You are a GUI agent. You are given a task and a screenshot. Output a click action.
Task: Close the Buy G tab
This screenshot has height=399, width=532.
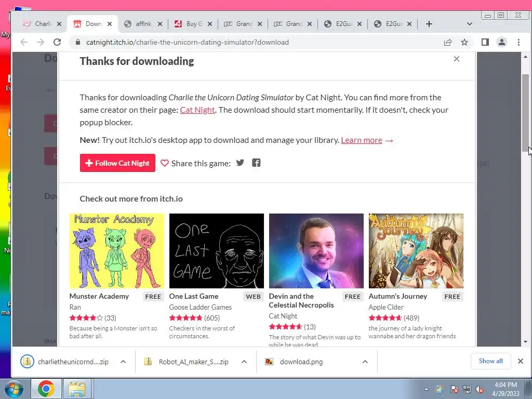210,24
